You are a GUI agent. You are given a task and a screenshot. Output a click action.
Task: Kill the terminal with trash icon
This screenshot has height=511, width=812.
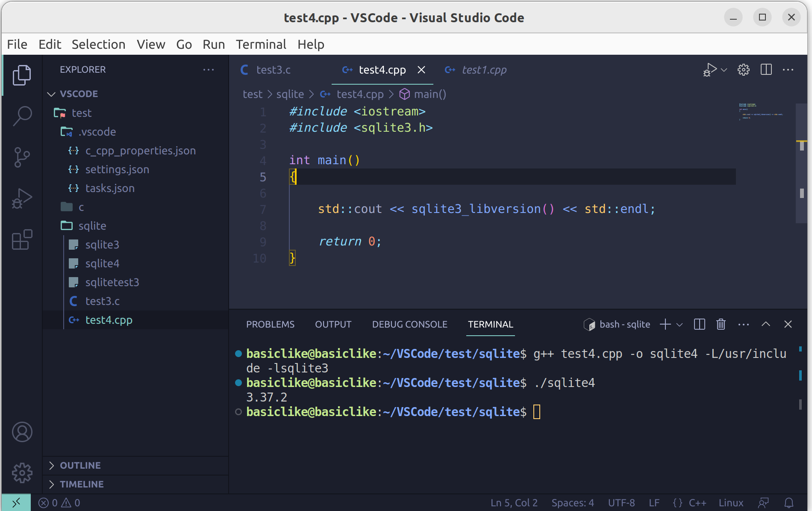721,325
